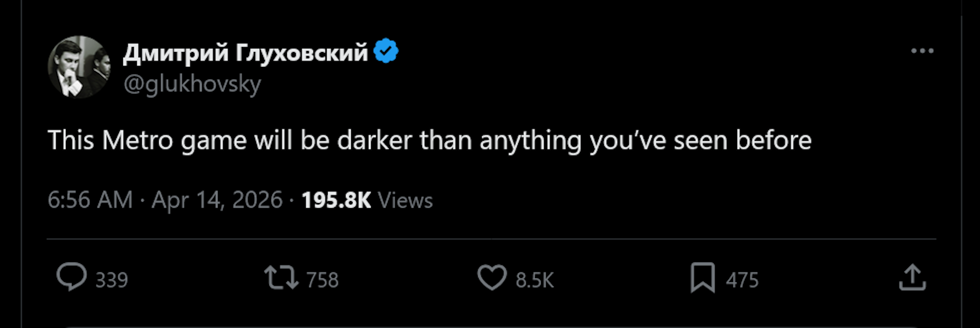The image size is (980, 328).
Task: Bookmark this tweet with the bookmark icon
Action: [702, 279]
